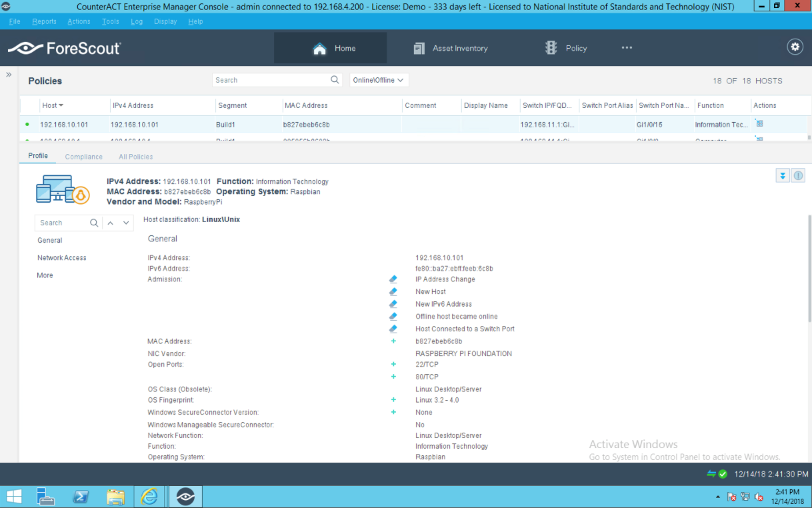Open the Home tab

tap(330, 48)
